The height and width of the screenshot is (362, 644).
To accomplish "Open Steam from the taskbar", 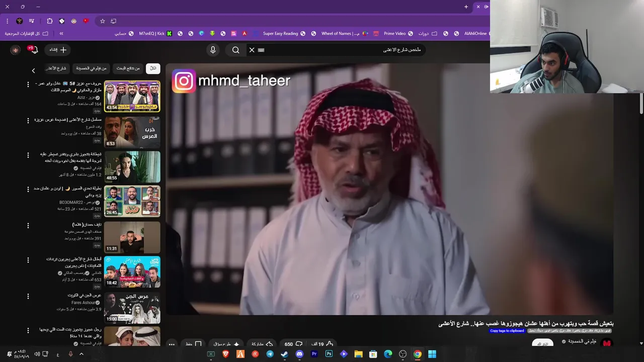I will tap(285, 354).
